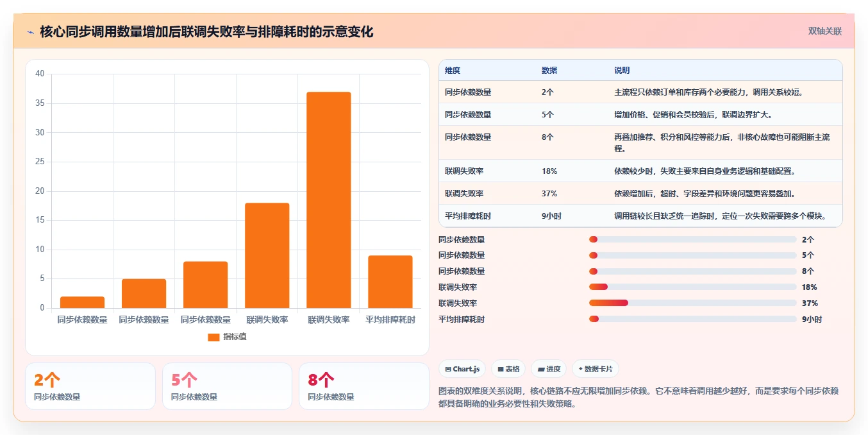The width and height of the screenshot is (868, 435).
Task: Click the progress bar labeled 9小时
Action: (693, 319)
